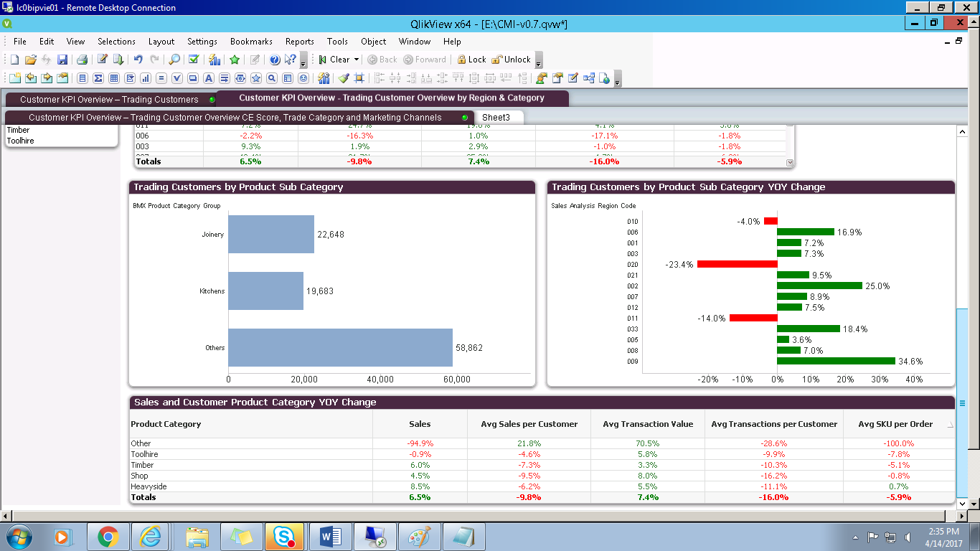Click the Print icon
Image resolution: width=980 pixels, height=551 pixels.
[82, 60]
